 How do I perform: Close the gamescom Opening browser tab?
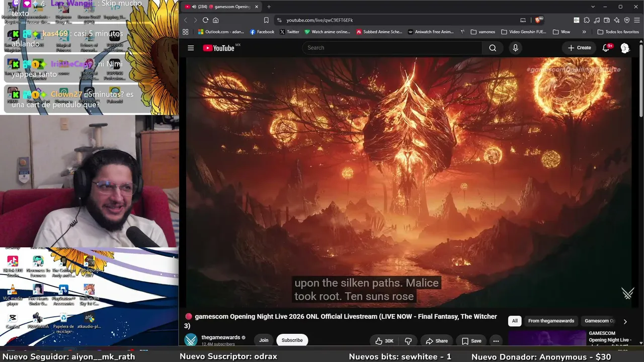[257, 7]
